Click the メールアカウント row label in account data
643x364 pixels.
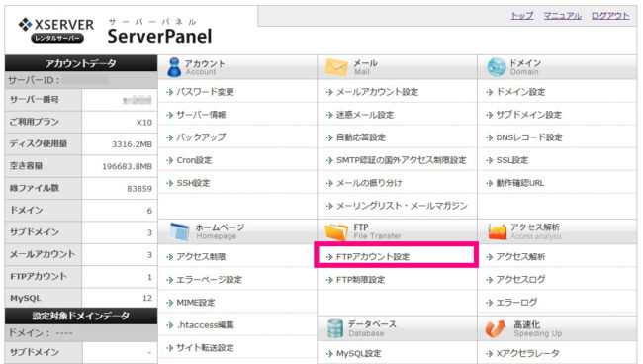(43, 254)
